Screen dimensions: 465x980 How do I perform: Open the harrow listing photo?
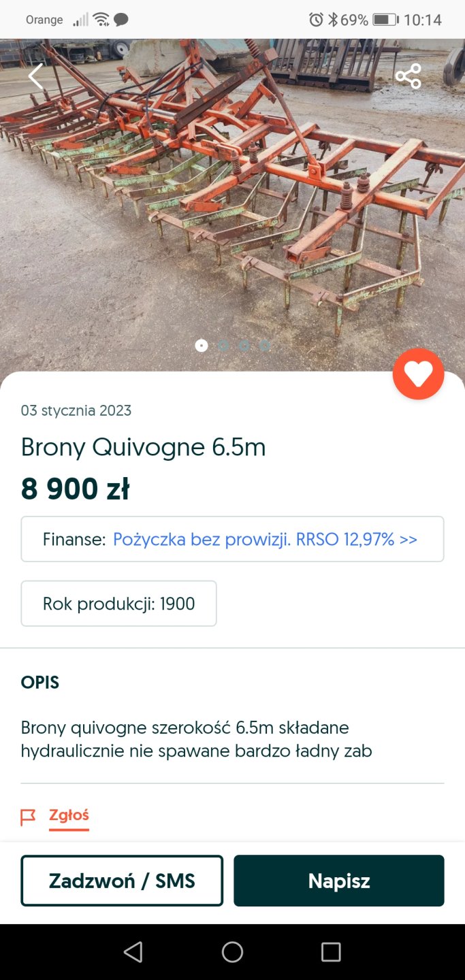point(232,204)
